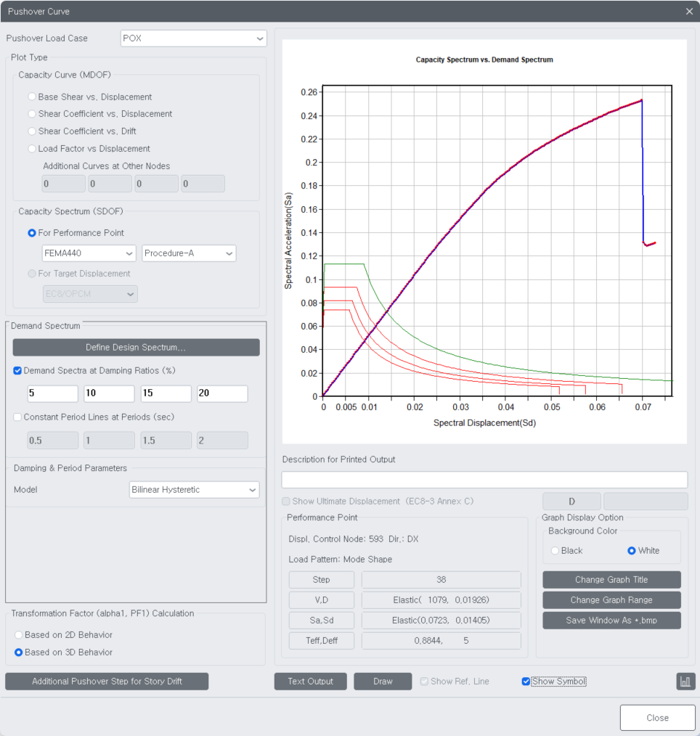This screenshot has width=700, height=736.
Task: Open the Bilinear Hysteretic model dropdown
Action: point(194,489)
